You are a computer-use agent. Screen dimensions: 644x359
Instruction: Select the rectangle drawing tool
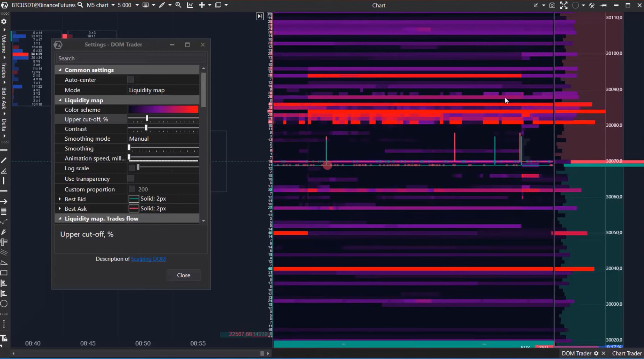[x=4, y=273]
